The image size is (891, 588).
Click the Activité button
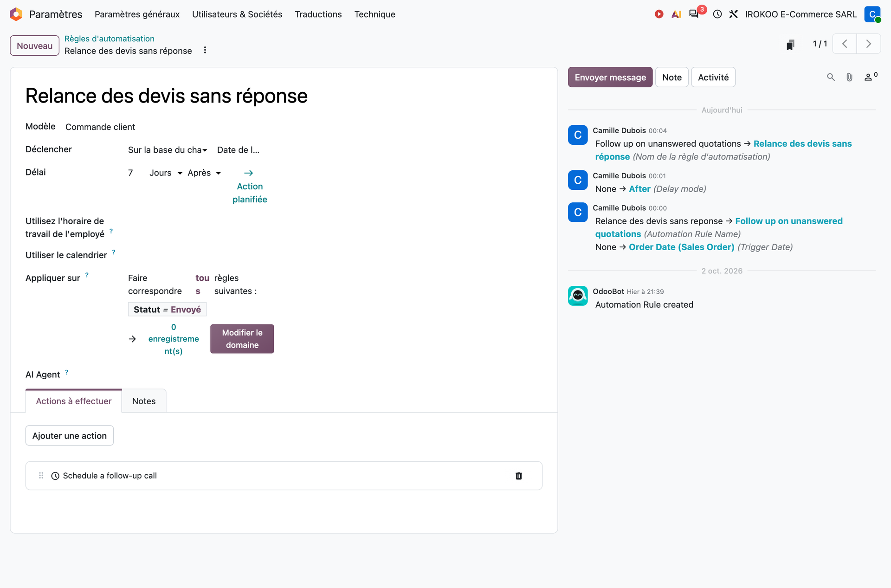pyautogui.click(x=713, y=77)
